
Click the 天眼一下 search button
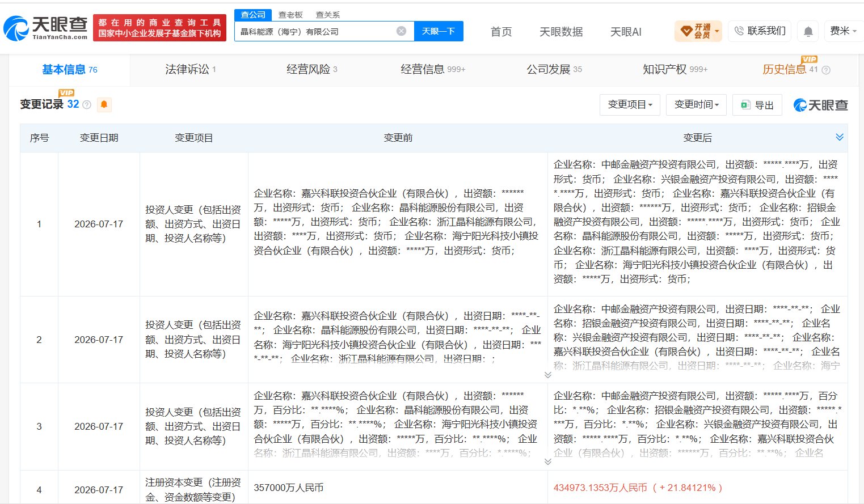click(x=439, y=31)
